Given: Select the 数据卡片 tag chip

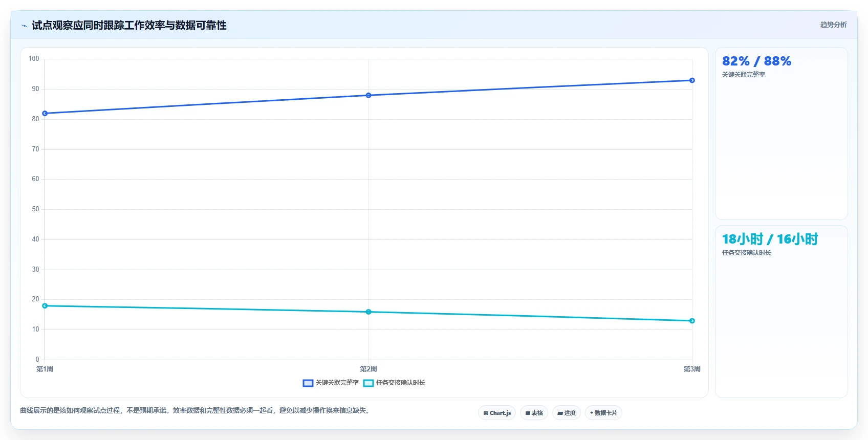Looking at the screenshot, I should pyautogui.click(x=603, y=413).
